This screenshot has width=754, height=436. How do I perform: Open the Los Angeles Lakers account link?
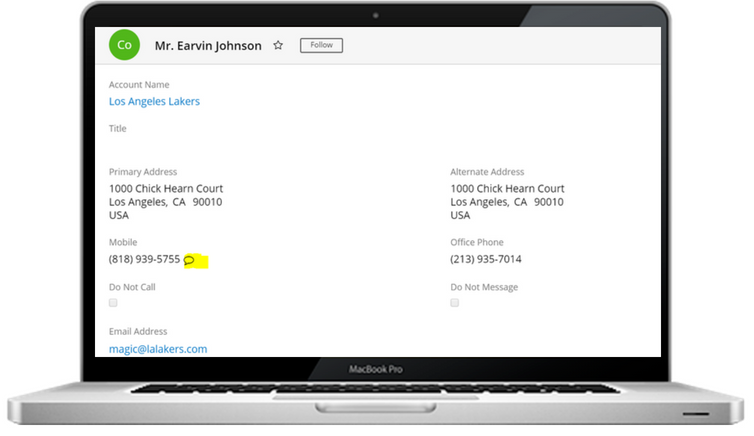[154, 101]
